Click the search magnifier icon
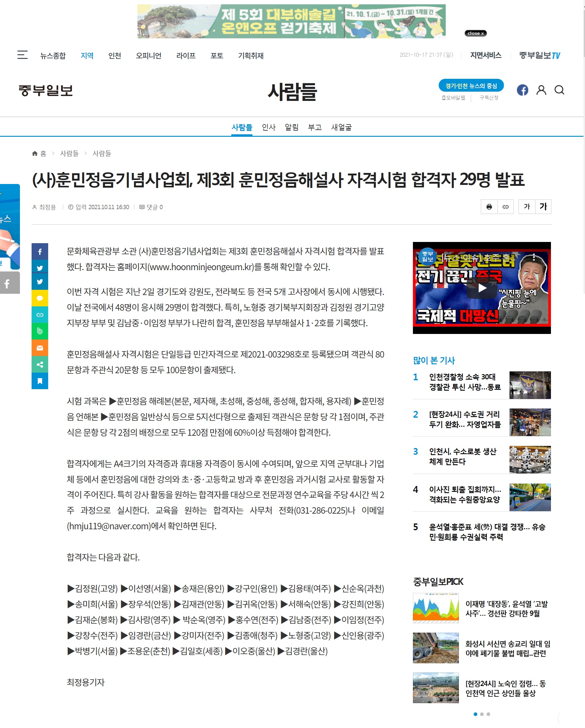The height and width of the screenshot is (728, 585). click(559, 90)
